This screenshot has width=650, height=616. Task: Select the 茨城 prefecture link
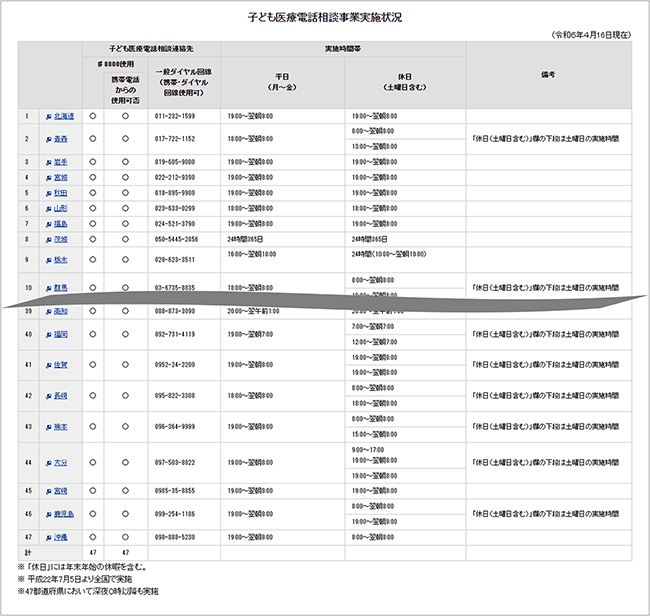coord(61,240)
